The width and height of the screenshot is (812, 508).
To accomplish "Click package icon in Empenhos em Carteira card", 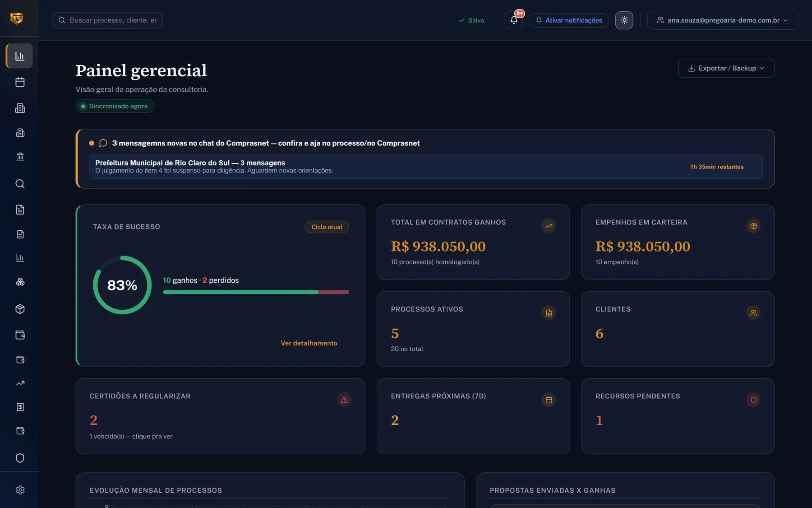I will (x=753, y=226).
